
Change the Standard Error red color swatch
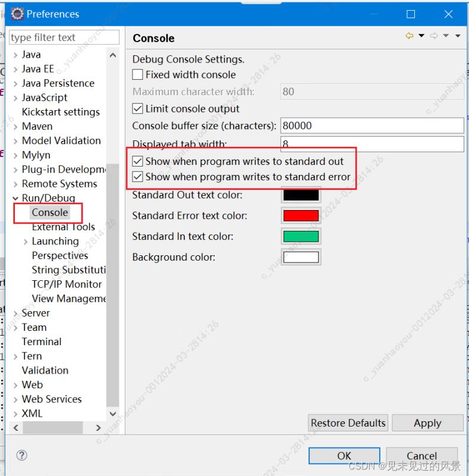pyautogui.click(x=301, y=215)
